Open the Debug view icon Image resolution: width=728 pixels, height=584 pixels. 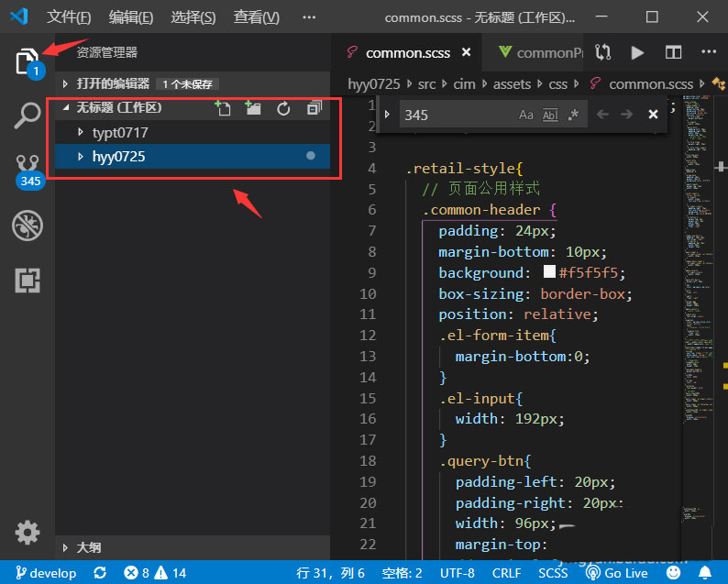coord(28,226)
